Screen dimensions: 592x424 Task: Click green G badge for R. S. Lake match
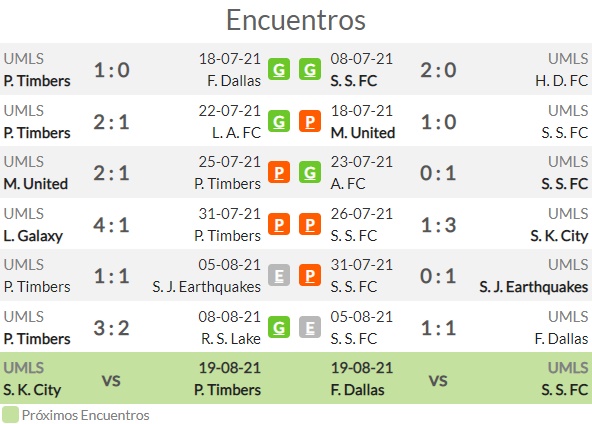[279, 327]
